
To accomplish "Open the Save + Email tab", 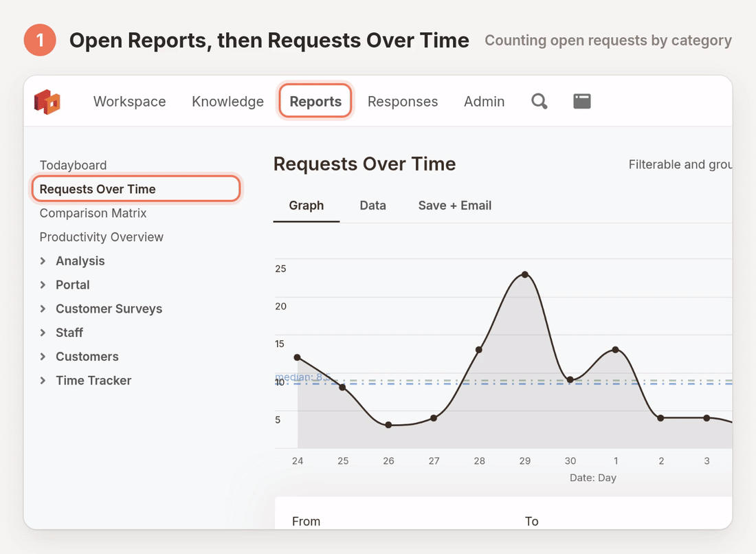I will (455, 206).
